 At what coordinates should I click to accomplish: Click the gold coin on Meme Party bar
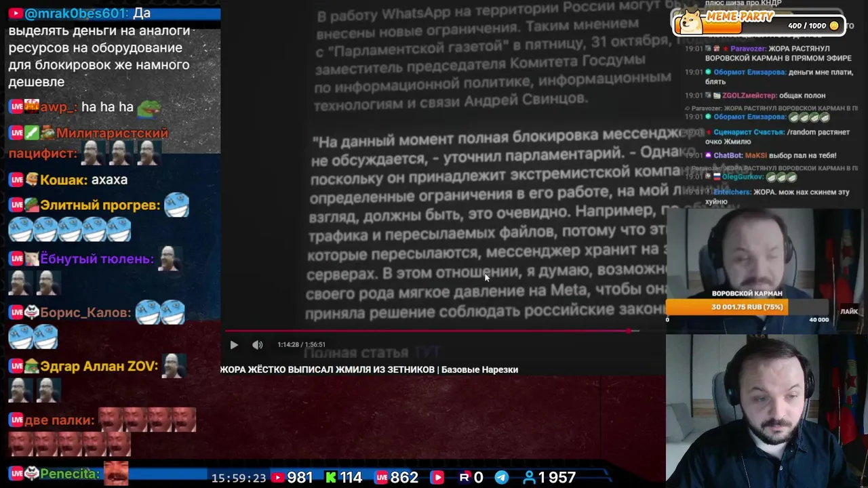click(834, 26)
